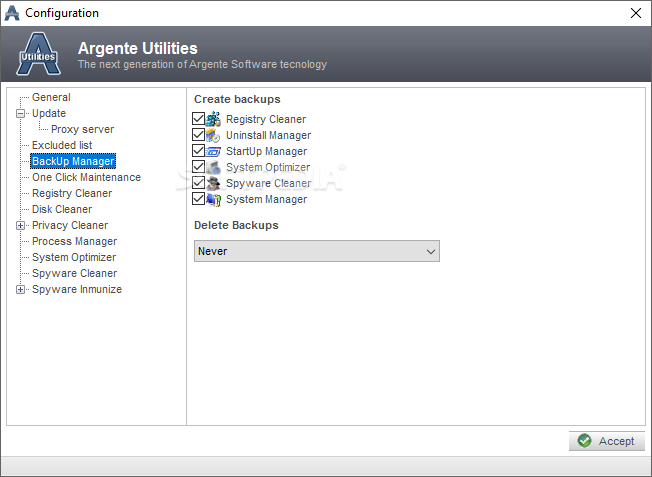652x477 pixels.
Task: Expand the Privacy Cleaner tree node
Action: pyautogui.click(x=20, y=225)
